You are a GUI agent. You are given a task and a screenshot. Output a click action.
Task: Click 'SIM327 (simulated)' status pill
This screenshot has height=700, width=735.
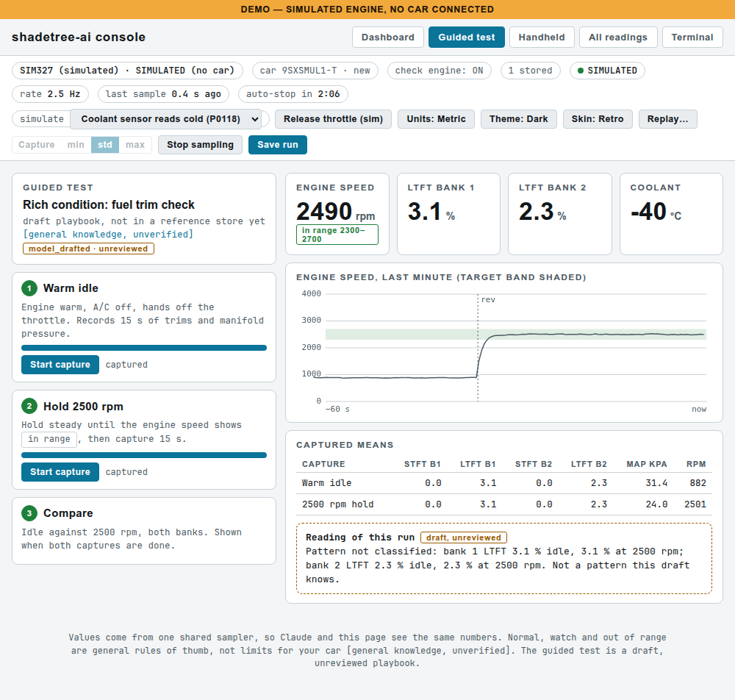pyautogui.click(x=127, y=71)
